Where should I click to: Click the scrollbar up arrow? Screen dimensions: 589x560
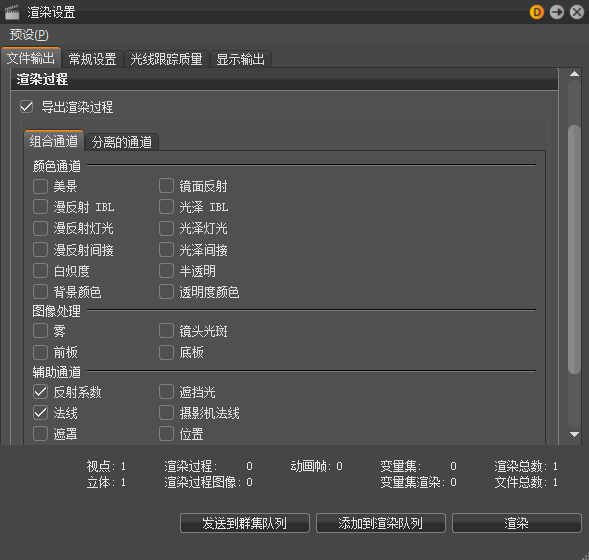574,74
